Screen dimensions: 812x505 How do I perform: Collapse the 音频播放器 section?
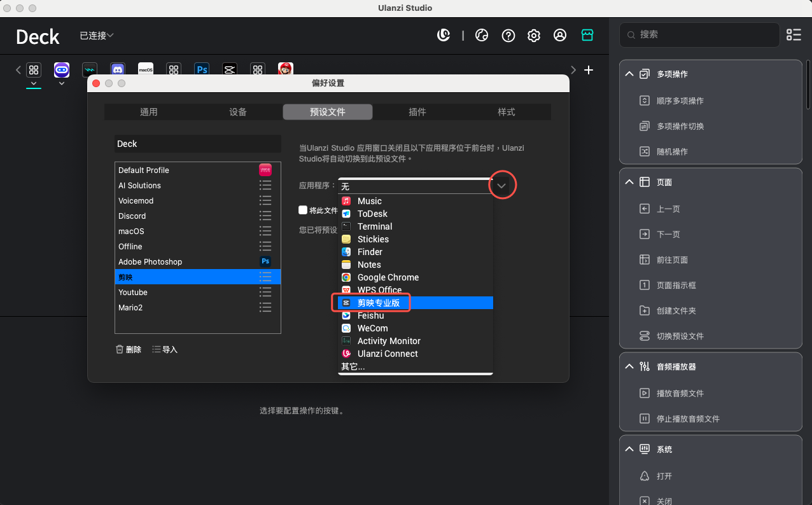[x=629, y=367]
